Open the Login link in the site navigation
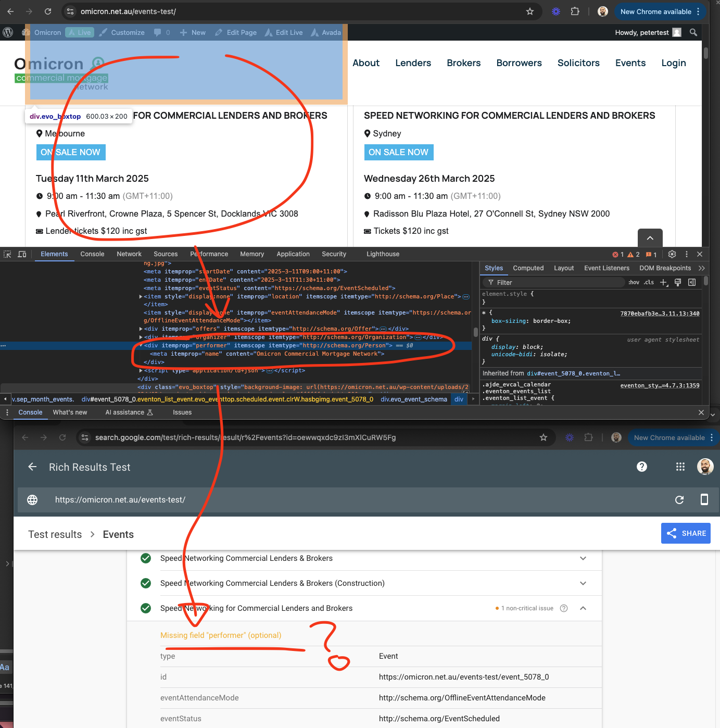 pos(674,63)
